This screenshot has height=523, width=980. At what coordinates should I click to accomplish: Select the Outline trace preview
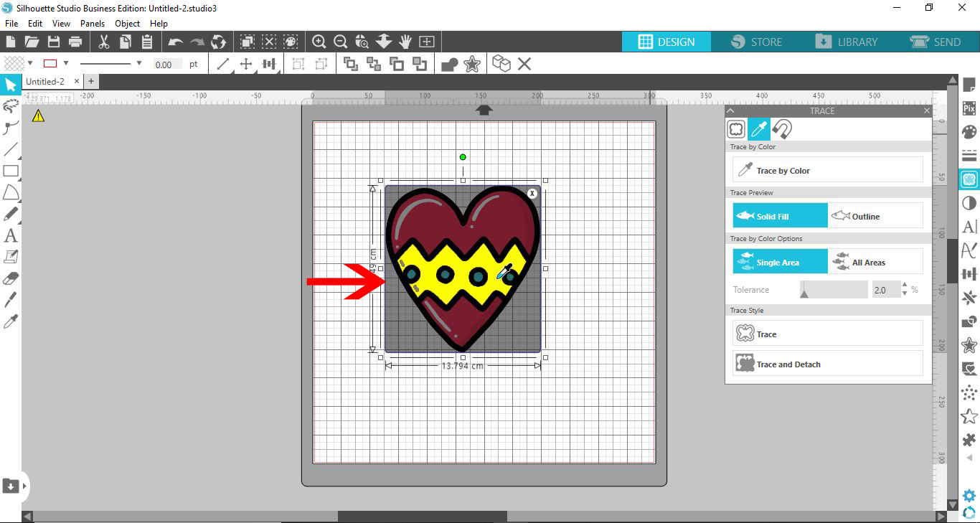coord(875,216)
